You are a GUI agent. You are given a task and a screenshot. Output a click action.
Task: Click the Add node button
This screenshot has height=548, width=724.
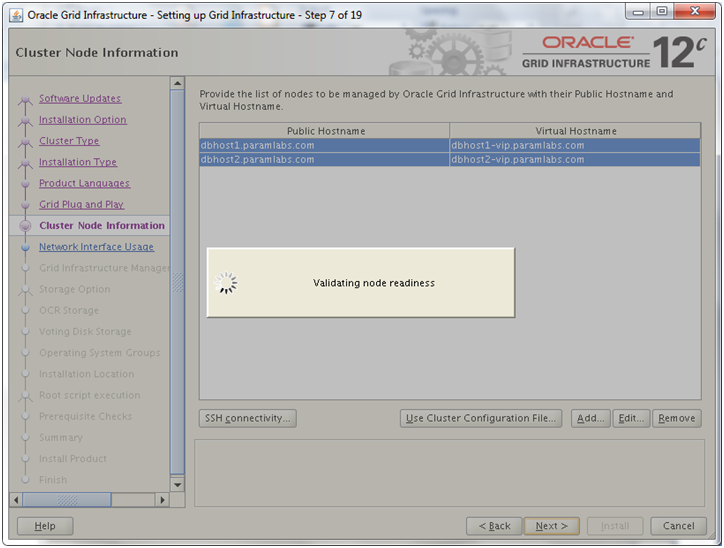(x=591, y=418)
